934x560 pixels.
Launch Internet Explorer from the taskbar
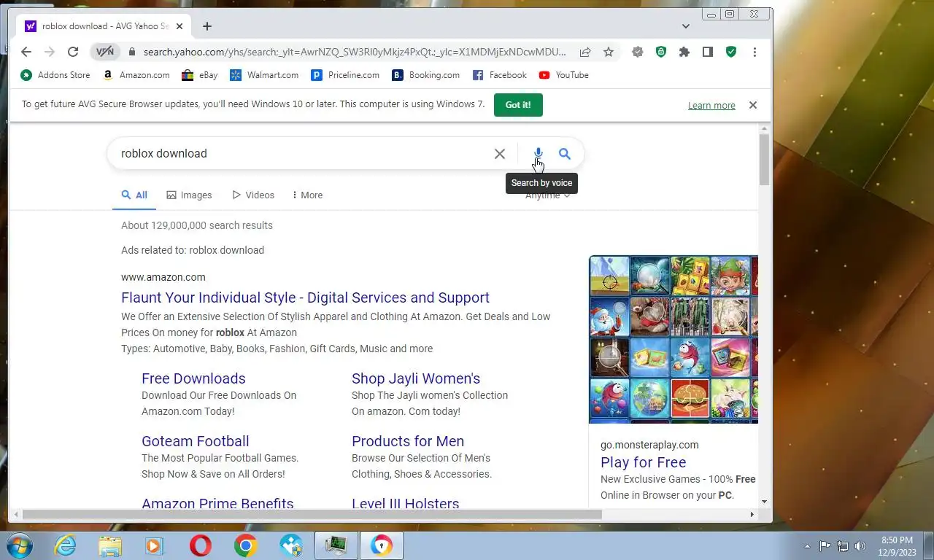coord(66,545)
